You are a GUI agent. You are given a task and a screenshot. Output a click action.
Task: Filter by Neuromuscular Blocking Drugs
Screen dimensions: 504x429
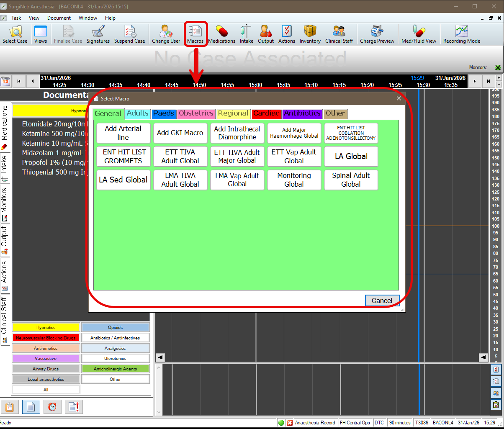pyautogui.click(x=46, y=338)
